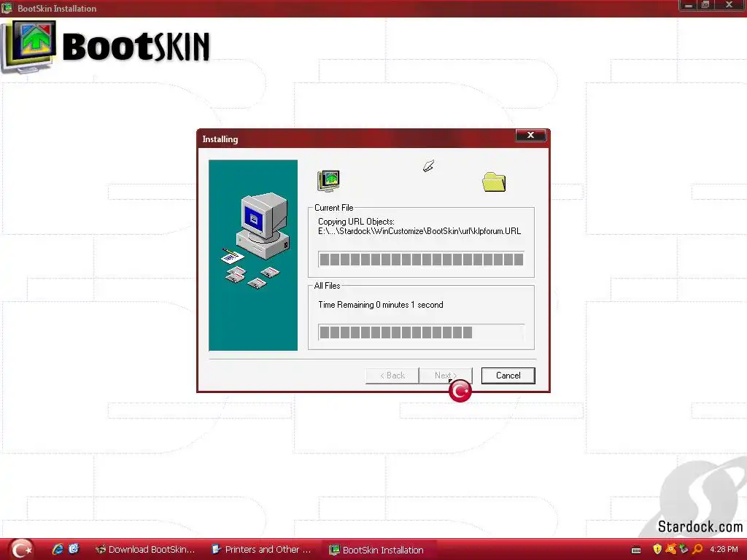
Task: Click the Copying URL Objects text
Action: pos(356,222)
